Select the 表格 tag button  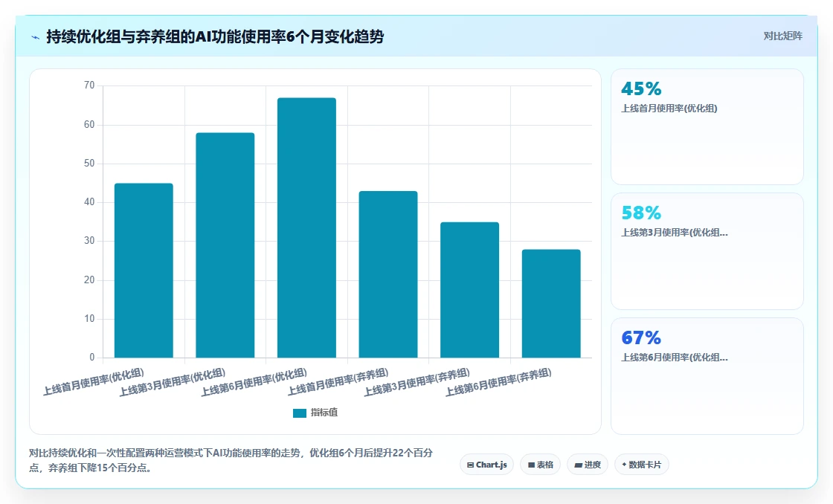coord(540,465)
